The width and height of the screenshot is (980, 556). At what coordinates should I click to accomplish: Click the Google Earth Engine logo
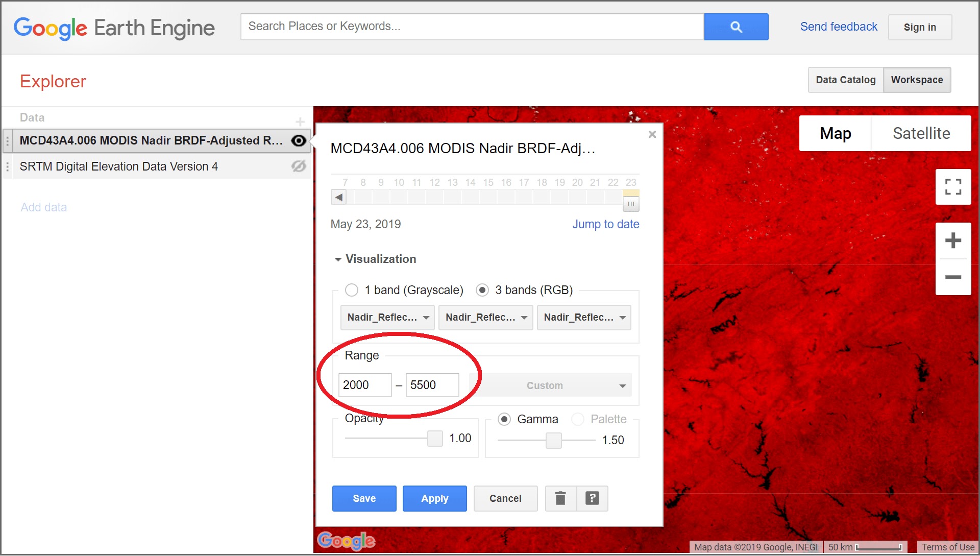click(114, 28)
